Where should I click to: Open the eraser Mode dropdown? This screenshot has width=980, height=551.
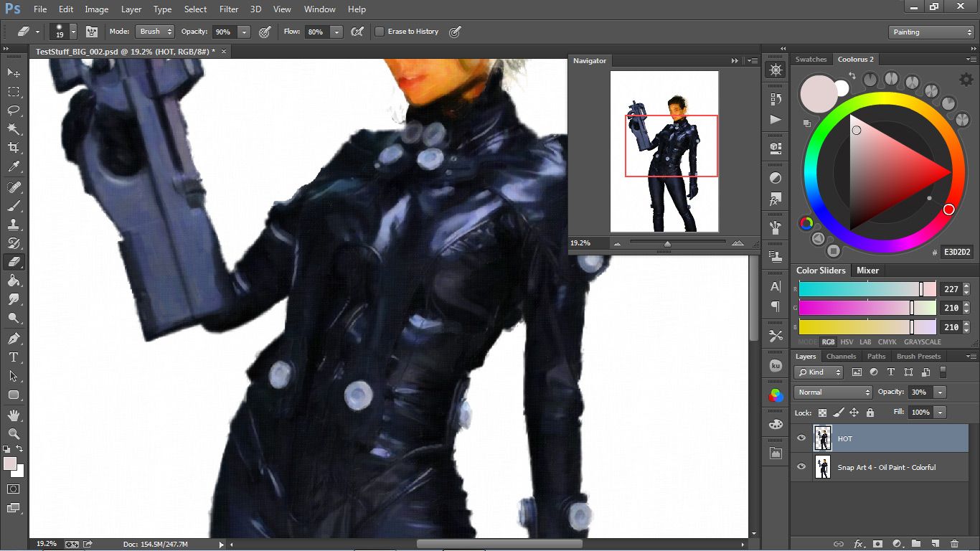tap(155, 32)
